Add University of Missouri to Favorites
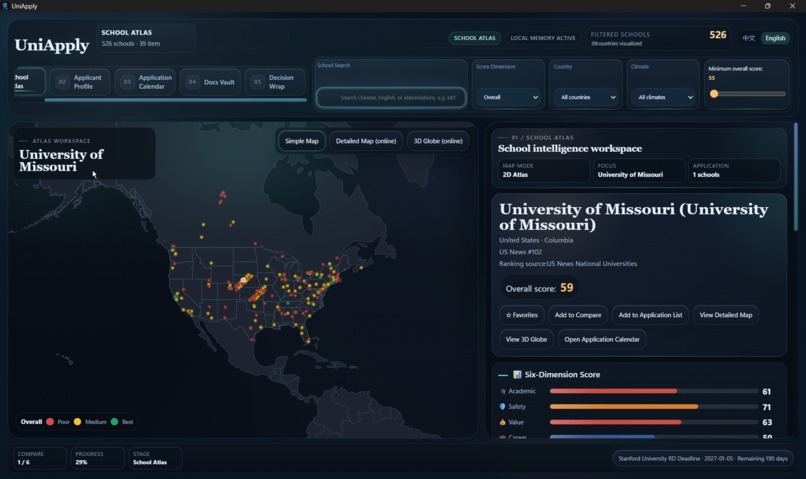The image size is (806, 479). (x=522, y=315)
